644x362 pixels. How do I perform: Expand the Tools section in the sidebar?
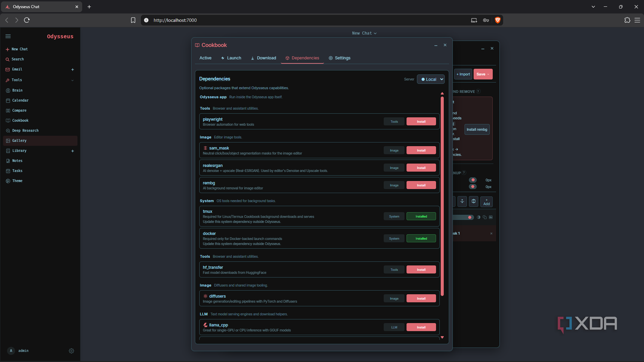click(72, 80)
